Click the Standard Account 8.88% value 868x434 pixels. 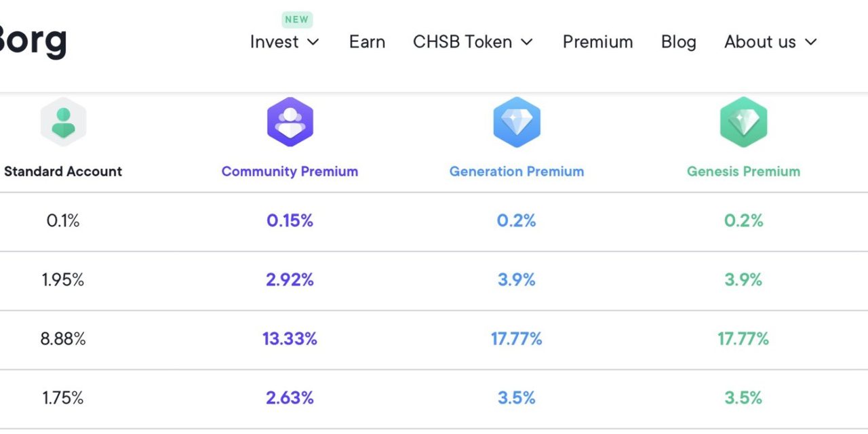tap(63, 339)
